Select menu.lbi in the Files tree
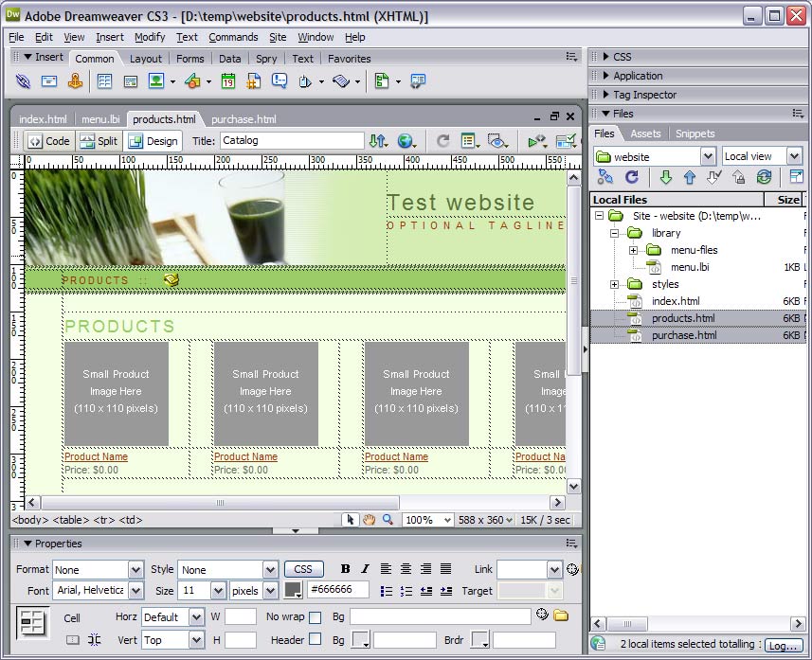This screenshot has width=812, height=660. 689,267
